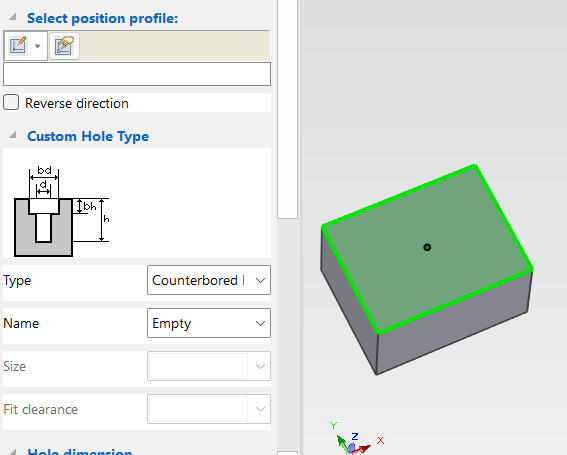Collapse the Hole dimension section
The height and width of the screenshot is (455, 567).
click(x=13, y=452)
